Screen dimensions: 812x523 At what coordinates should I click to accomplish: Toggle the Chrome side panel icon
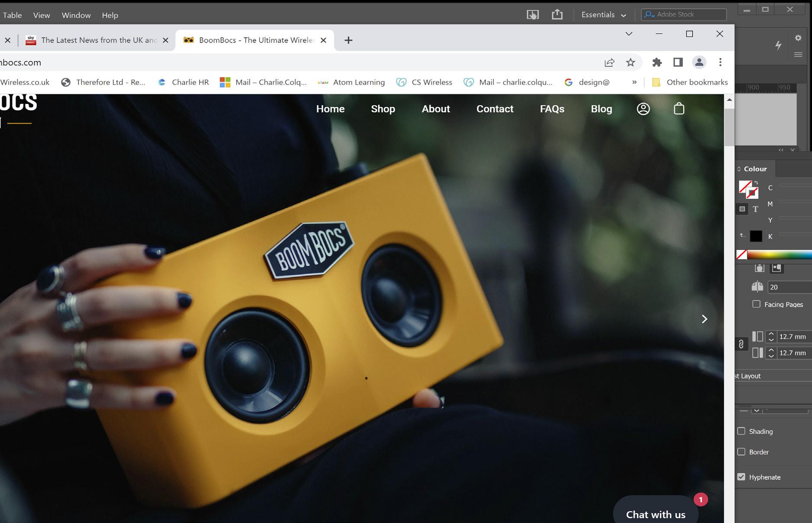pos(678,62)
